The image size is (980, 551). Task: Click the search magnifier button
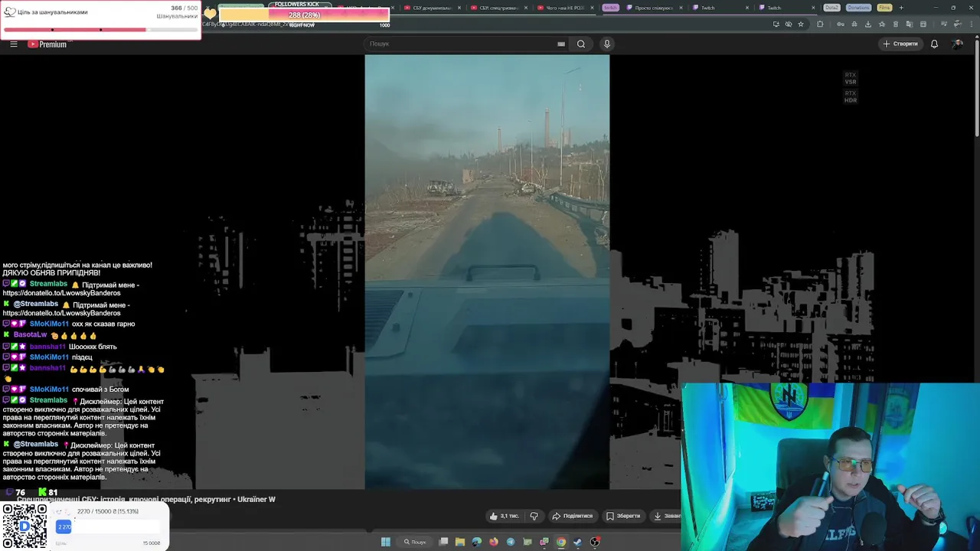581,44
